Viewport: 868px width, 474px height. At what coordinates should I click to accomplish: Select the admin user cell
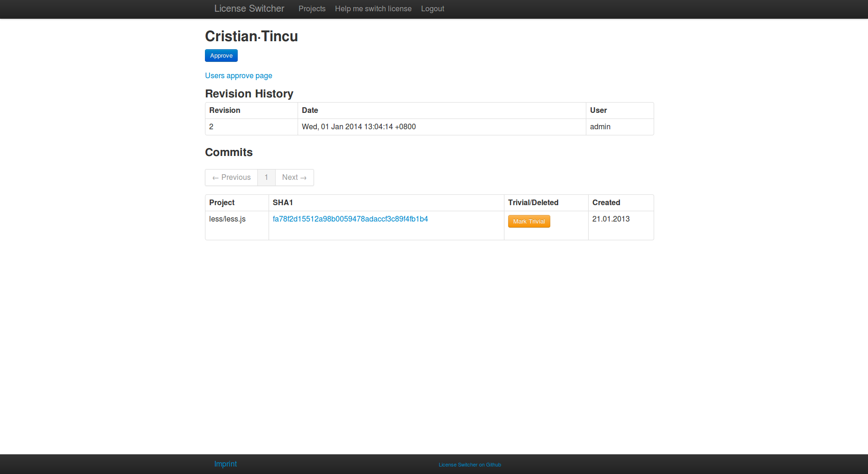click(x=620, y=127)
